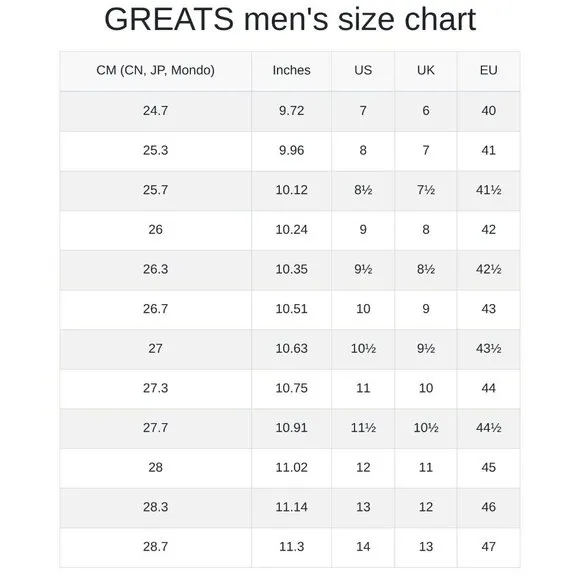Viewport: 580px width, 580px height.
Task: Select the EU size 47 cell
Action: tap(489, 547)
